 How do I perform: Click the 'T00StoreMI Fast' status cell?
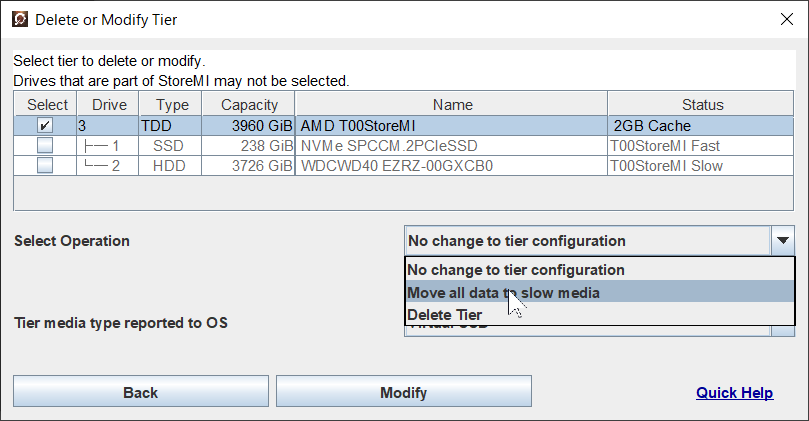(x=701, y=145)
